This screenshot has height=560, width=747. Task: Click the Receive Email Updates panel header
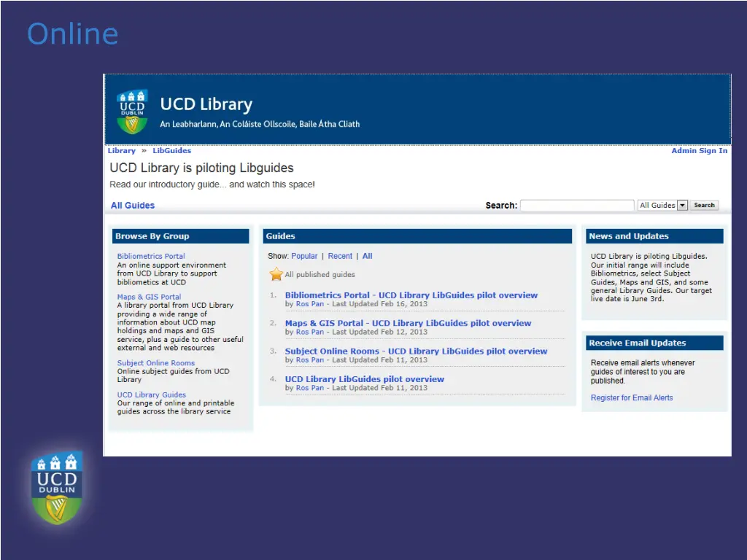point(654,343)
